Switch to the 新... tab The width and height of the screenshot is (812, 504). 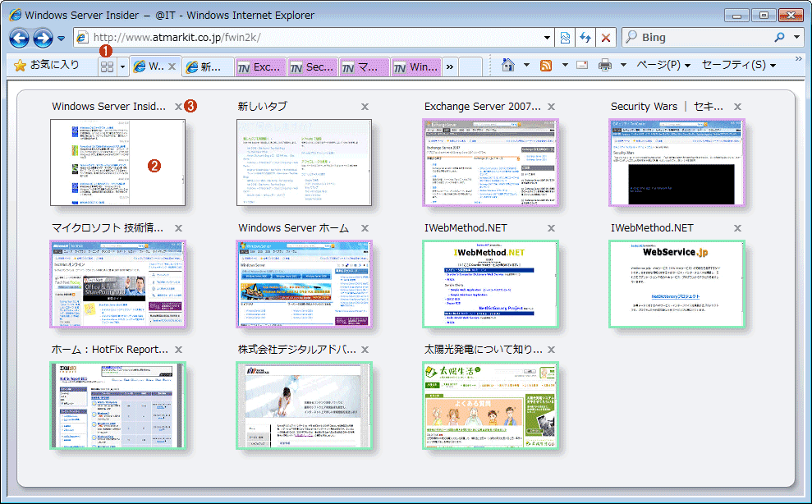point(209,66)
